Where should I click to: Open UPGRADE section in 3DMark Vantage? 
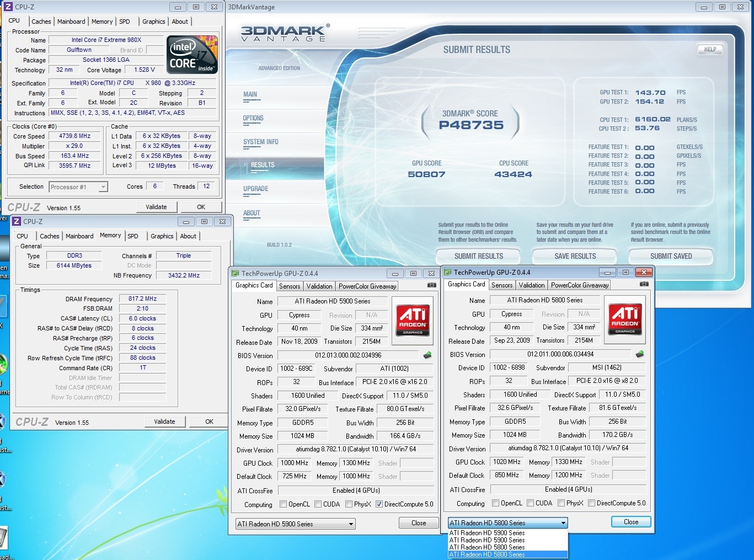pos(256,189)
